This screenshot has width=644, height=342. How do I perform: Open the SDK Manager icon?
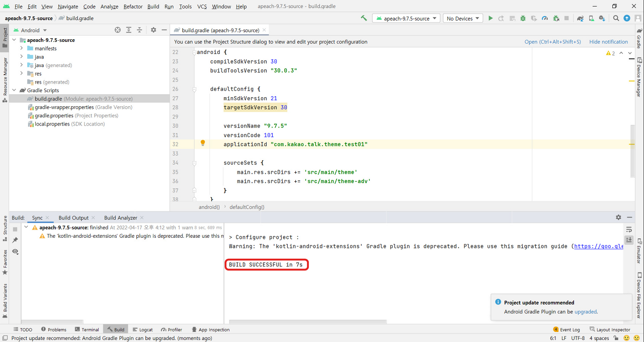tap(601, 18)
